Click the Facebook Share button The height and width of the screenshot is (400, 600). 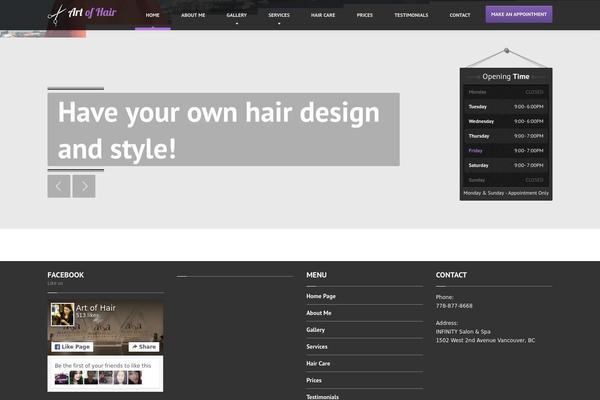(144, 347)
